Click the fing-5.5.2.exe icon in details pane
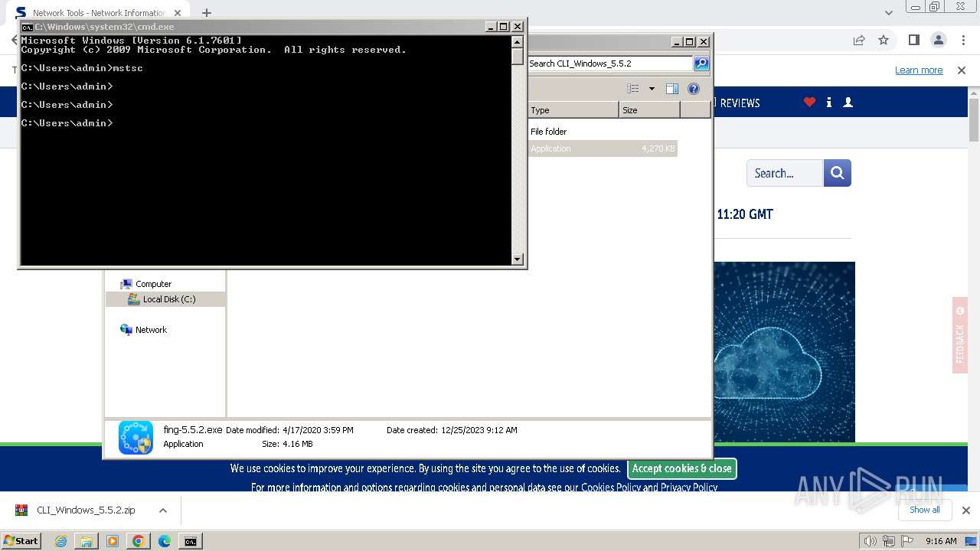Viewport: 980px width, 551px height. click(x=136, y=437)
